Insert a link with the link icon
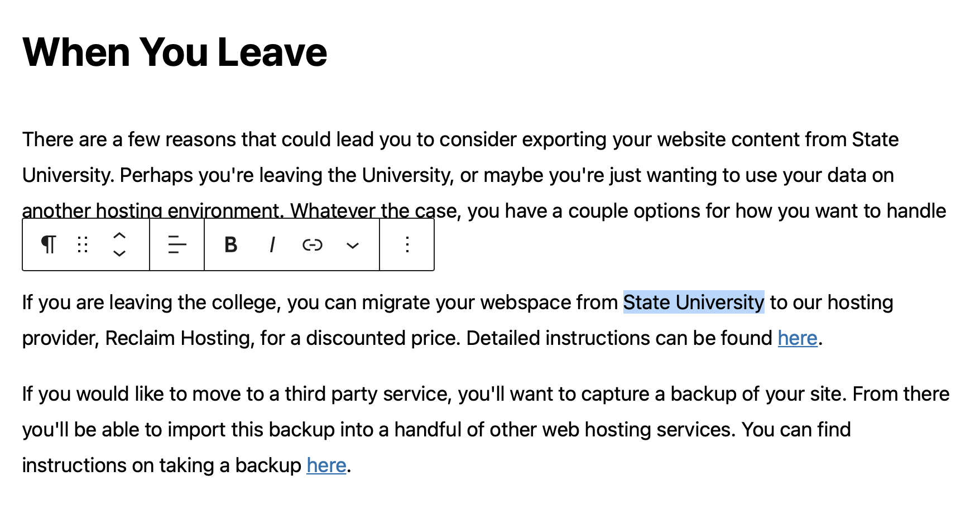The width and height of the screenshot is (980, 519). tap(312, 244)
